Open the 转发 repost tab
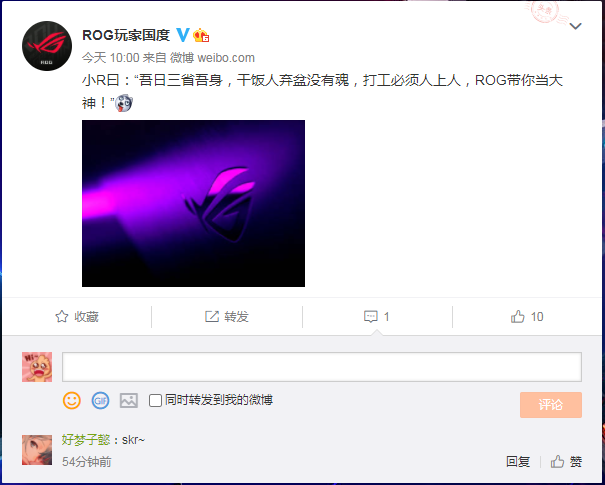Viewport: 605px width, 485px height. (x=226, y=316)
